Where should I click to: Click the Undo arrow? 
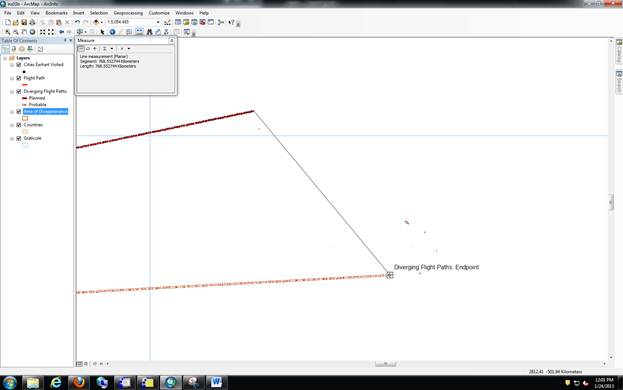tap(77, 22)
